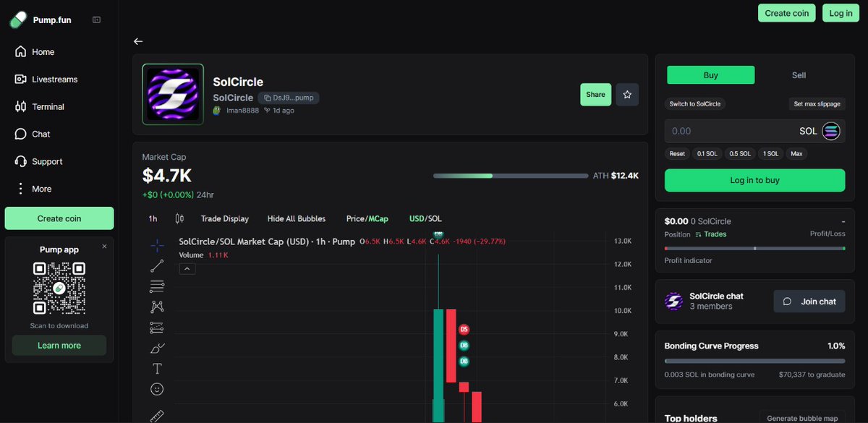Switch chart currency USD/SOL
Viewport: 868px width, 423px height.
(425, 218)
